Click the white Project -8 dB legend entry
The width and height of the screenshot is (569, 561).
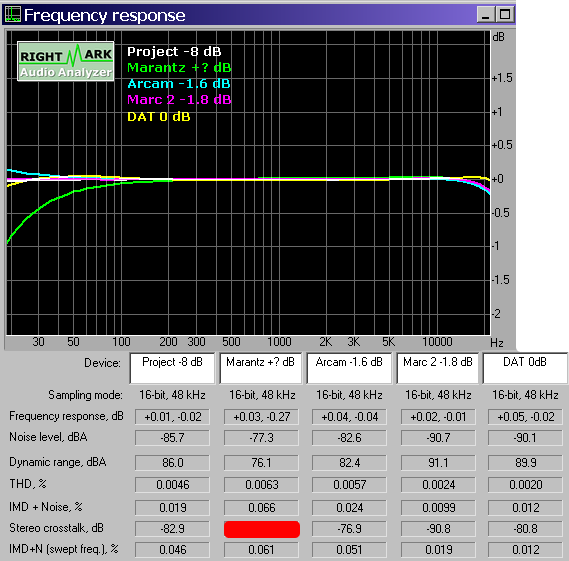(174, 52)
